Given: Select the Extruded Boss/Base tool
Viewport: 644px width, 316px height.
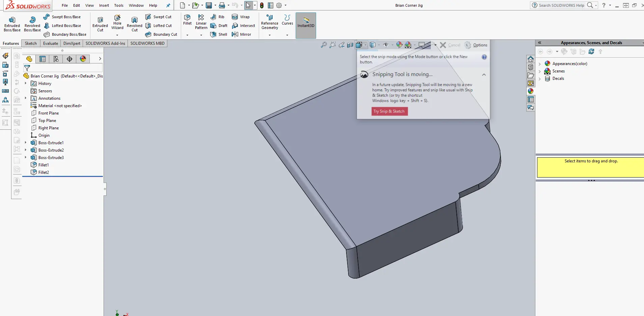Looking at the screenshot, I should (12, 24).
